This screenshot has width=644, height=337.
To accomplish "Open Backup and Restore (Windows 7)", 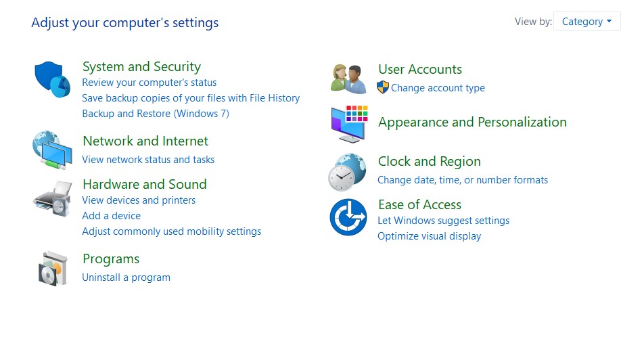I will coord(156,114).
